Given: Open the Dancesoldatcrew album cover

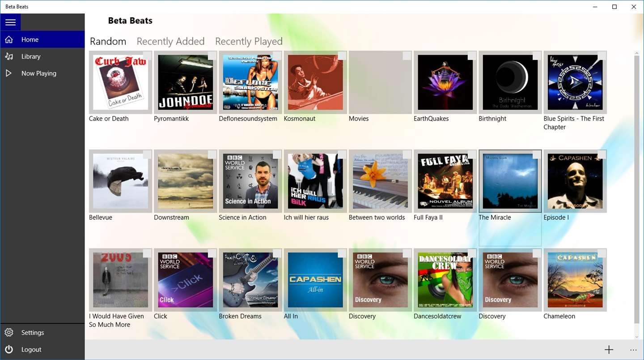Looking at the screenshot, I should coord(445,280).
